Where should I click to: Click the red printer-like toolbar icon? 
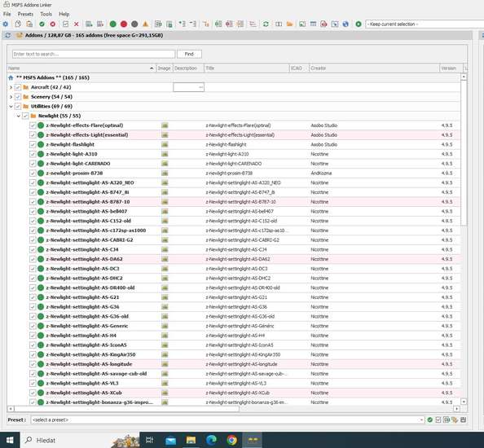pyautogui.click(x=323, y=24)
